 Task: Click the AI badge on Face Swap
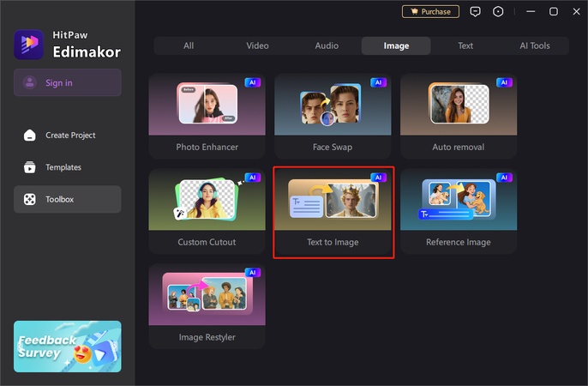pyautogui.click(x=378, y=82)
